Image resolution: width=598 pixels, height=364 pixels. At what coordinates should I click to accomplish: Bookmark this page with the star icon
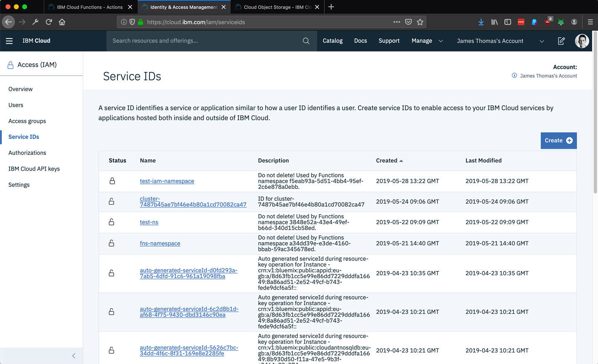tap(420, 22)
